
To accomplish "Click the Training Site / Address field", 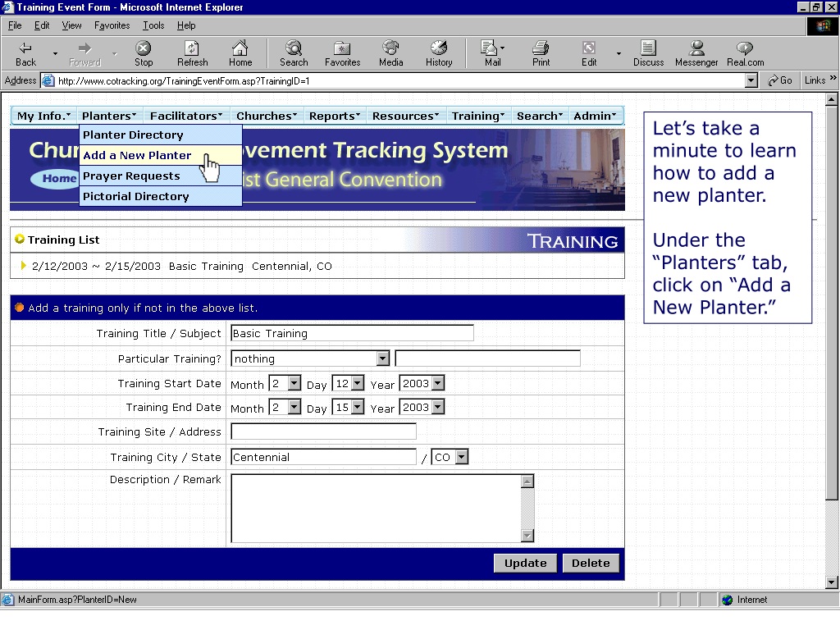I will pos(323,431).
